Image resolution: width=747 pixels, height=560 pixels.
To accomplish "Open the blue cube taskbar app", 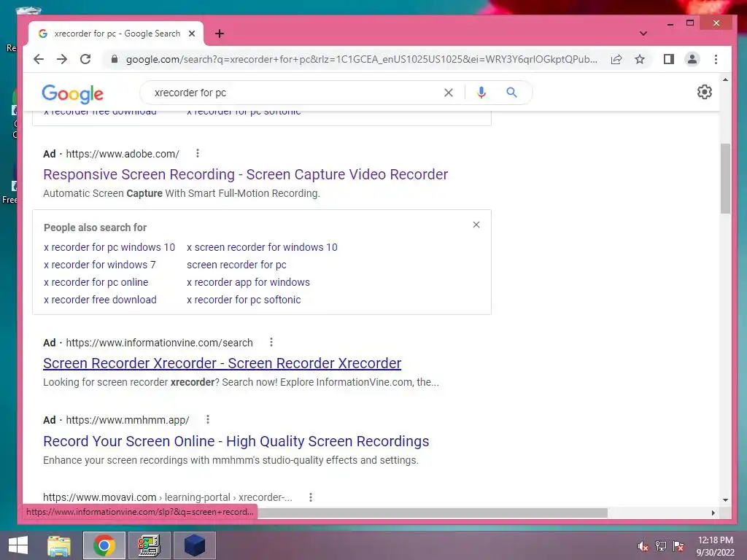I will point(194,545).
